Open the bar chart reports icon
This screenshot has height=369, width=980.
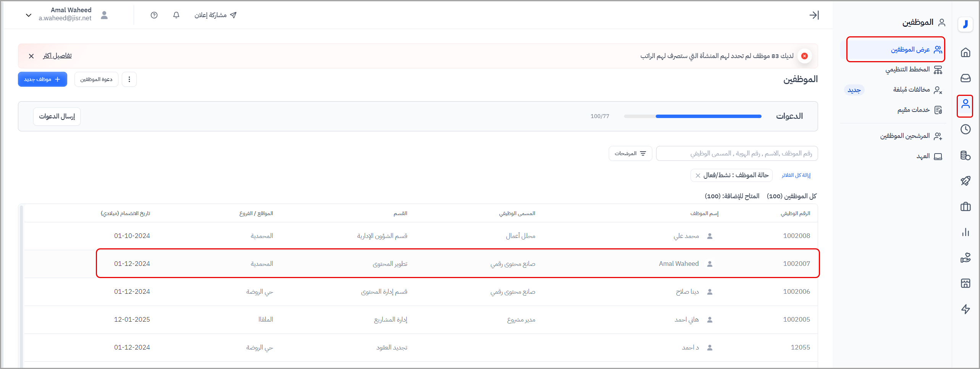pyautogui.click(x=965, y=232)
